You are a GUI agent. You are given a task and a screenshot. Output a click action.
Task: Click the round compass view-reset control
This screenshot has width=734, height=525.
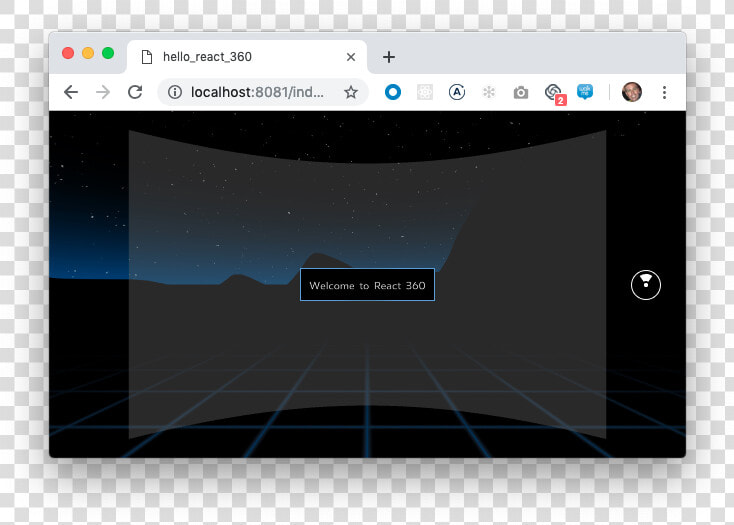646,284
